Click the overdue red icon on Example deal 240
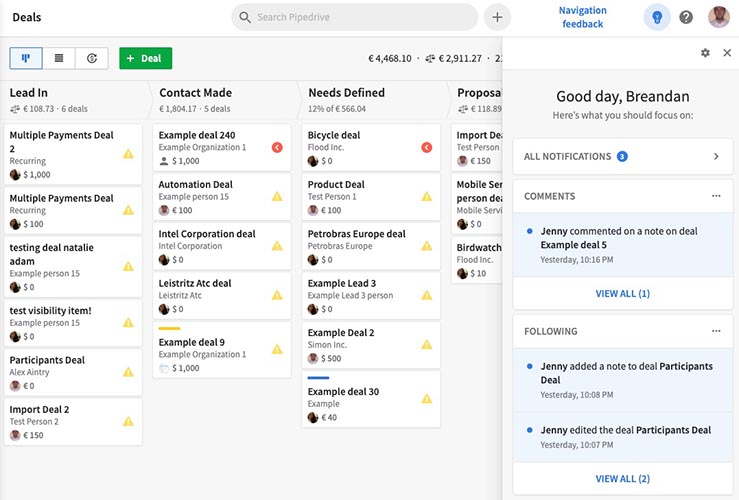The width and height of the screenshot is (739, 500). pos(277,148)
